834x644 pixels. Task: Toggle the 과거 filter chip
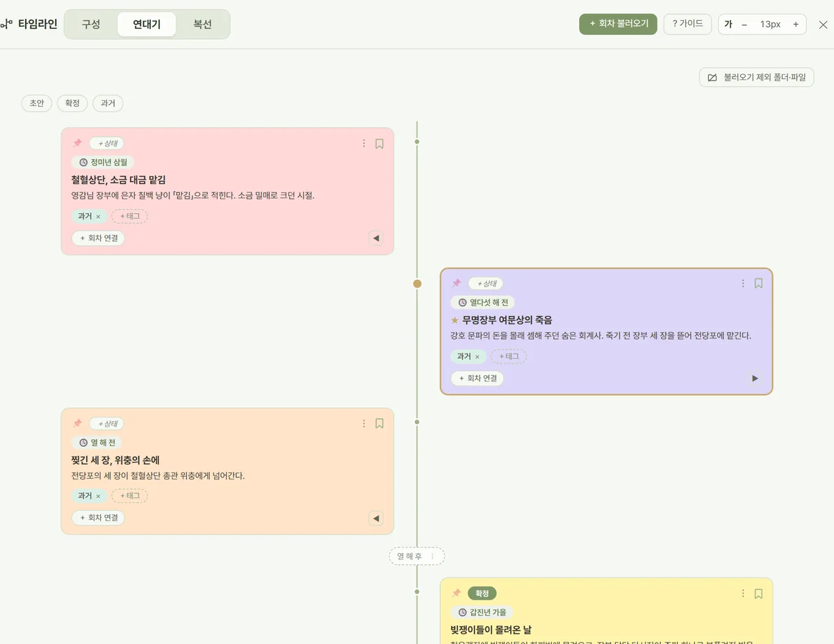point(108,104)
